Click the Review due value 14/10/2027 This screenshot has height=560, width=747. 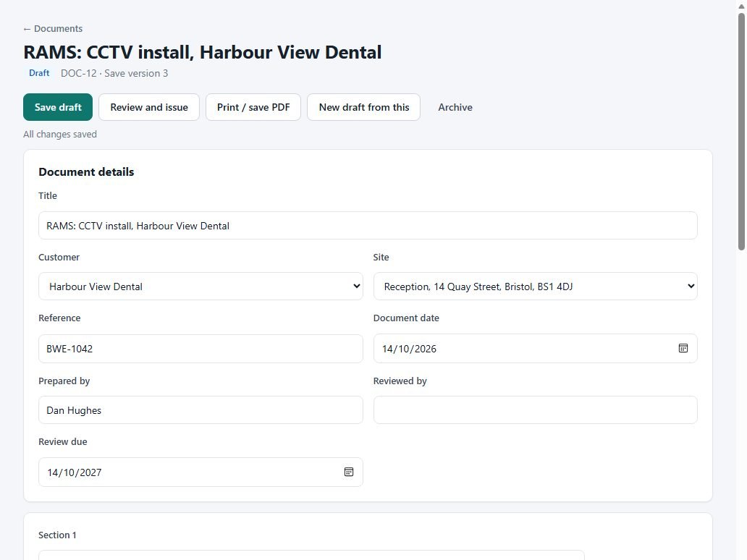[75, 472]
